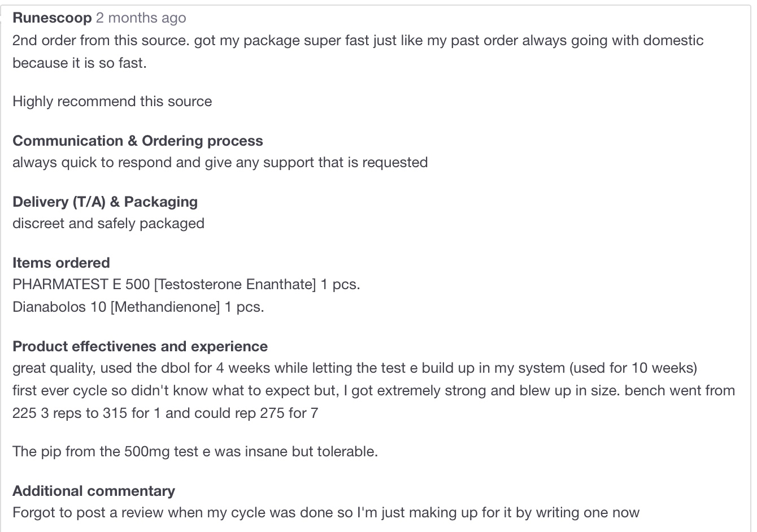Click the 'Forgot to post a review' sentence
Screen dimensions: 757x532
click(326, 513)
